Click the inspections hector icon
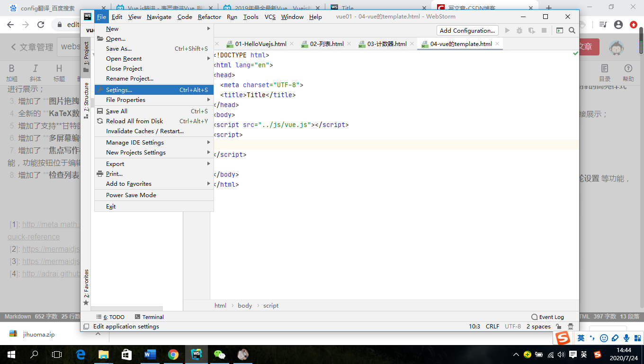The image size is (644, 364). 571,327
